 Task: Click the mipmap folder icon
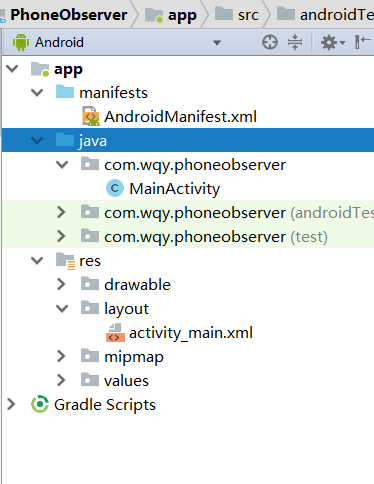coord(90,356)
